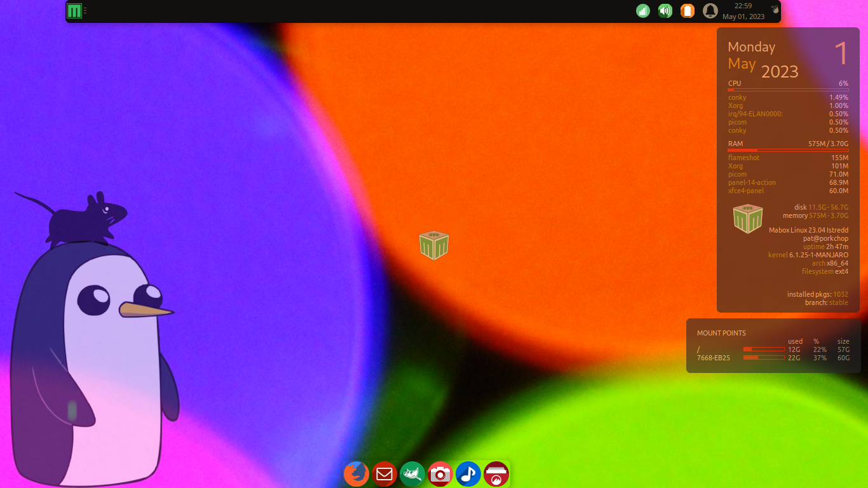Open the mail envelope dock icon
Screen dimensions: 868x488
click(x=384, y=474)
